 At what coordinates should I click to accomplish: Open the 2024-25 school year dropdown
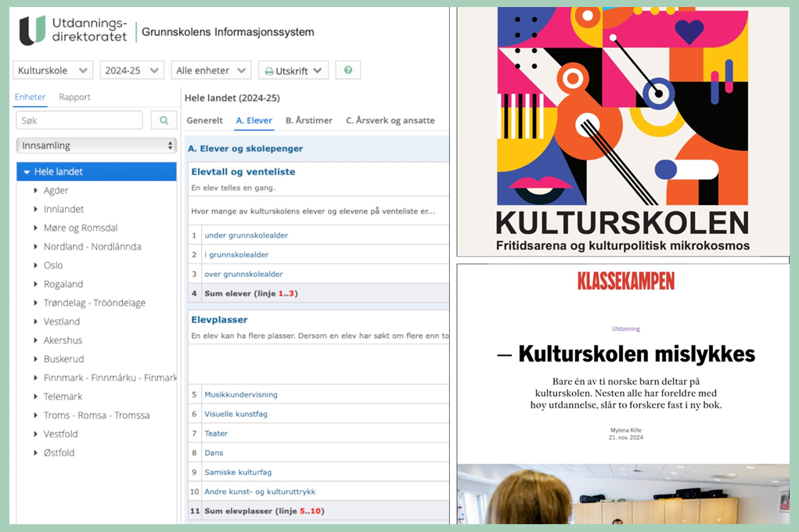tap(131, 70)
